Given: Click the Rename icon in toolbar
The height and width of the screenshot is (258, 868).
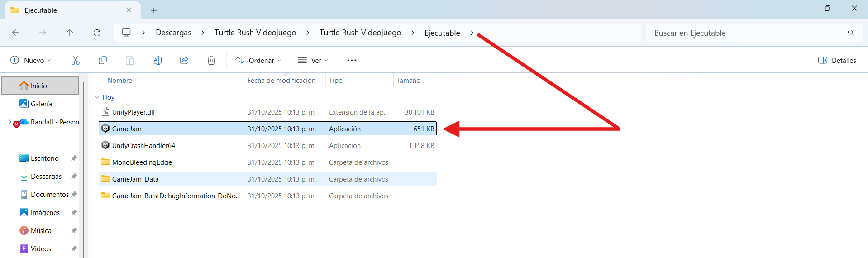Looking at the screenshot, I should coord(157,60).
